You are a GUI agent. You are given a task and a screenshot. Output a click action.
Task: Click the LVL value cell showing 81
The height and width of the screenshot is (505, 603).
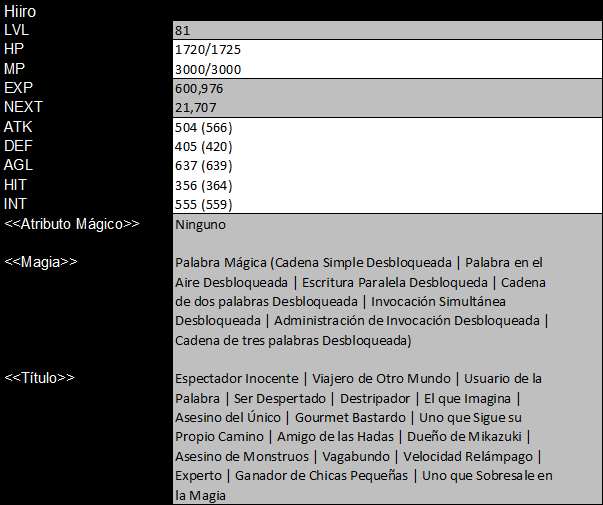[387, 30]
